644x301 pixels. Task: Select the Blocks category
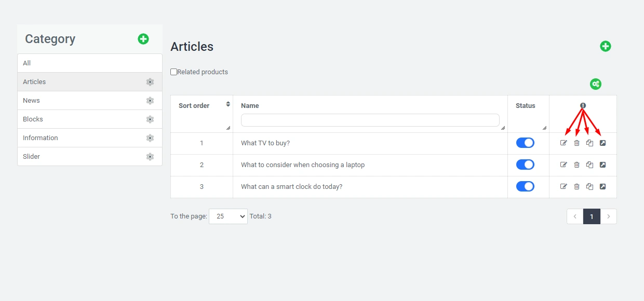point(33,119)
